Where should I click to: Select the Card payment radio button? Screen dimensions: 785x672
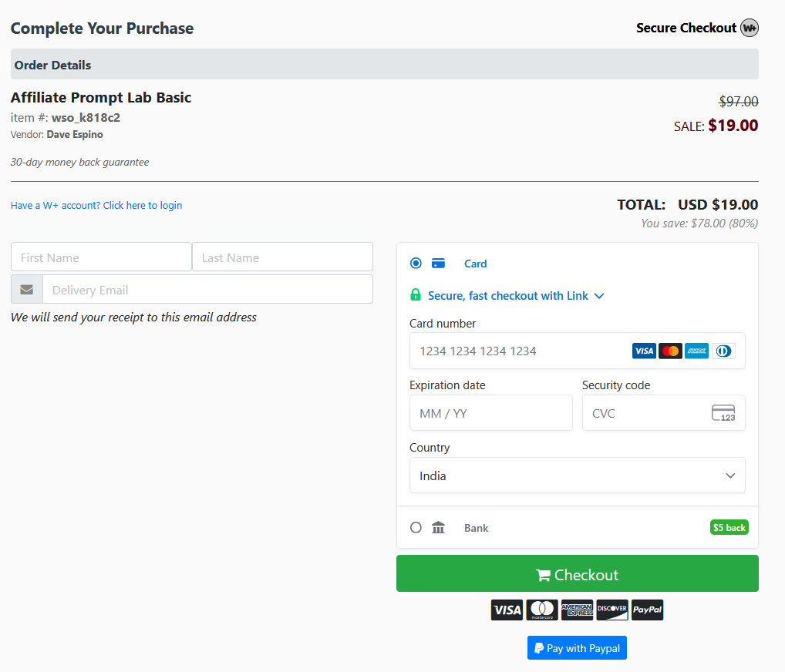[x=416, y=263]
